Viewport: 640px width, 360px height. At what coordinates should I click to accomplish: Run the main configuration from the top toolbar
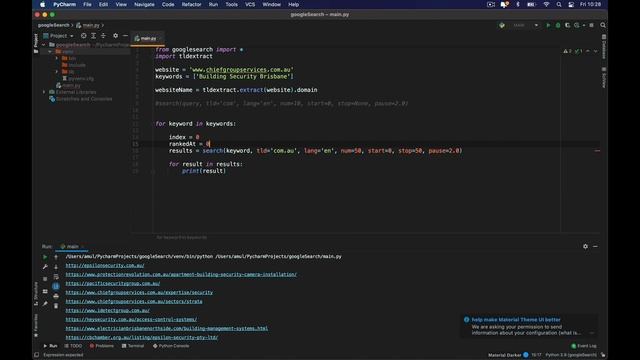548,25
